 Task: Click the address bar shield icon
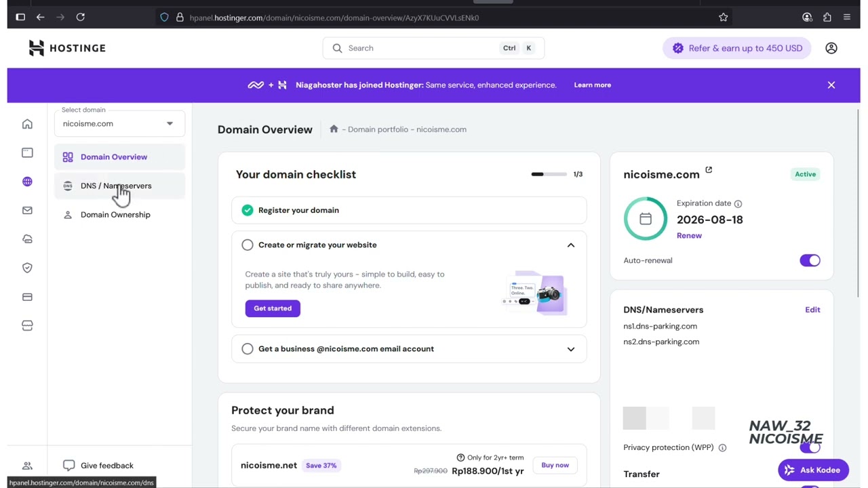point(164,18)
